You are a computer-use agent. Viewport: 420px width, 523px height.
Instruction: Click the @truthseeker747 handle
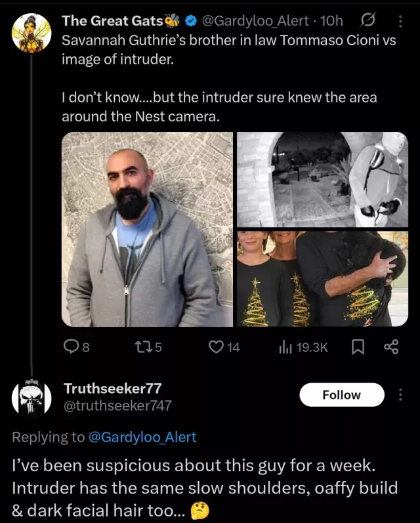[x=117, y=406]
